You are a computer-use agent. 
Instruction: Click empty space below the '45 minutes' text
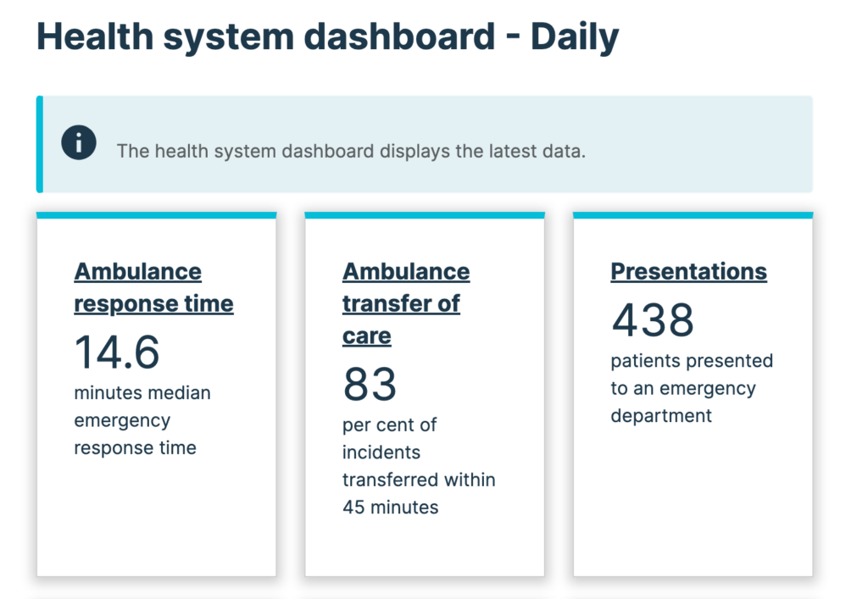[424, 546]
